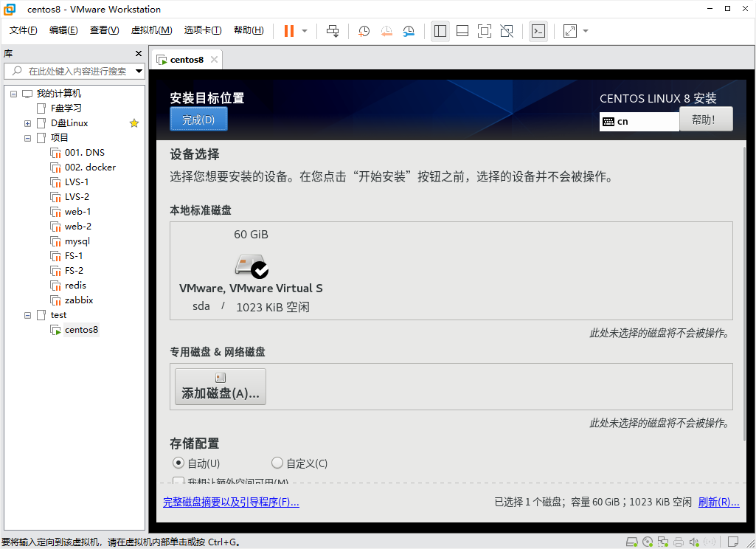Click the sound card status bar icon
This screenshot has width=756, height=549.
(694, 542)
